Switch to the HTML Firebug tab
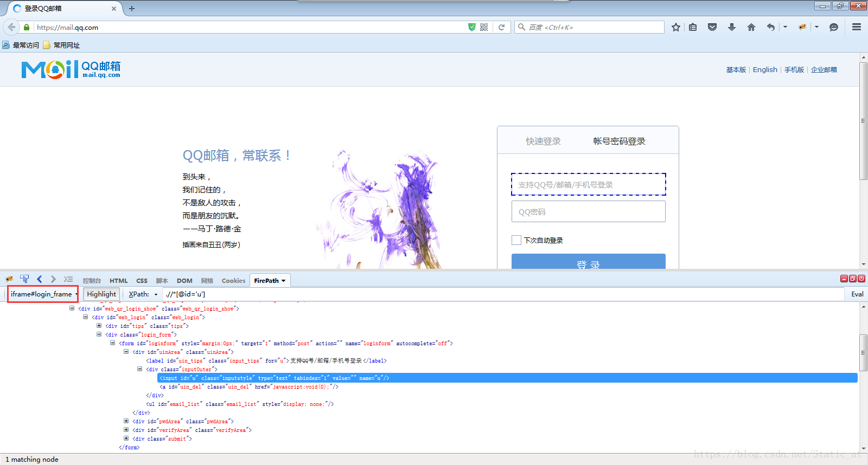The height and width of the screenshot is (465, 868). click(x=118, y=281)
